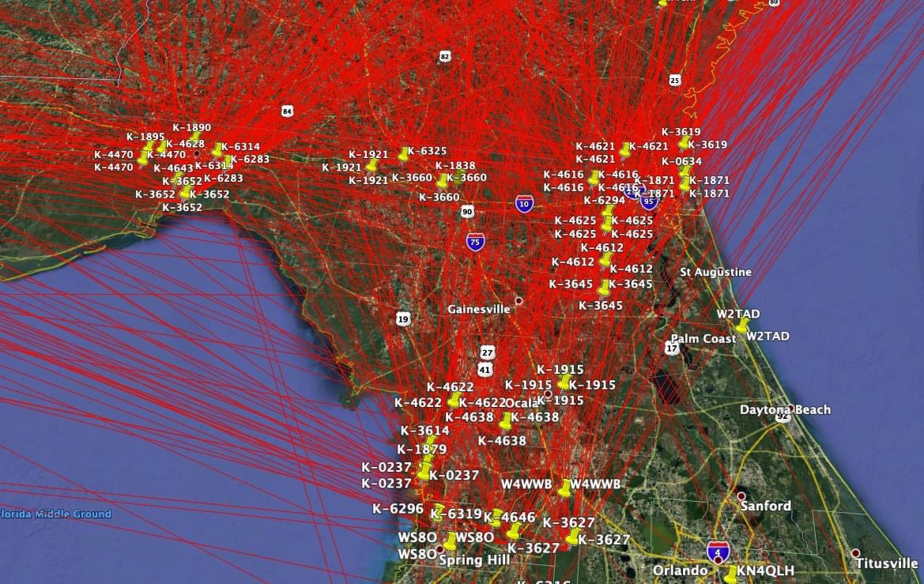
Task: Click the US 41 route shield
Action: click(485, 370)
